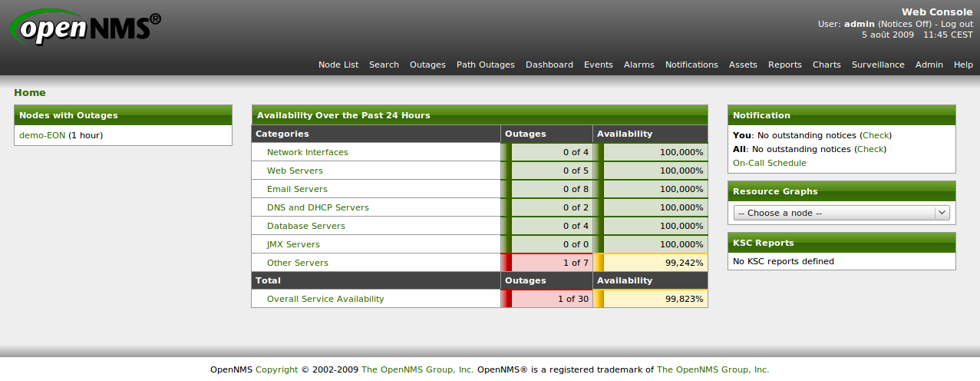
Task: Go to the Outages menu item
Action: (x=427, y=65)
